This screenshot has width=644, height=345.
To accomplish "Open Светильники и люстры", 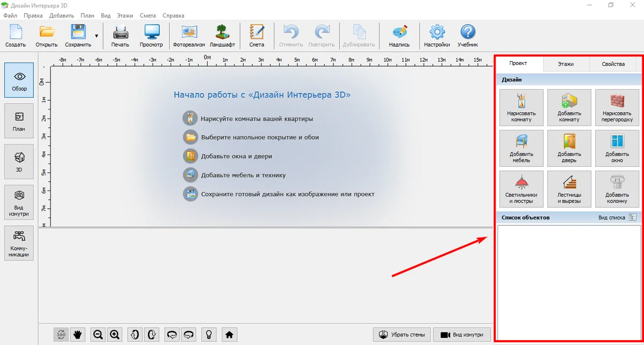I will [x=521, y=189].
